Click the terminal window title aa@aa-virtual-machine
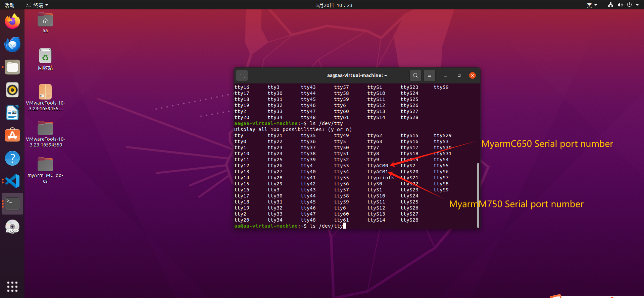 [x=357, y=75]
